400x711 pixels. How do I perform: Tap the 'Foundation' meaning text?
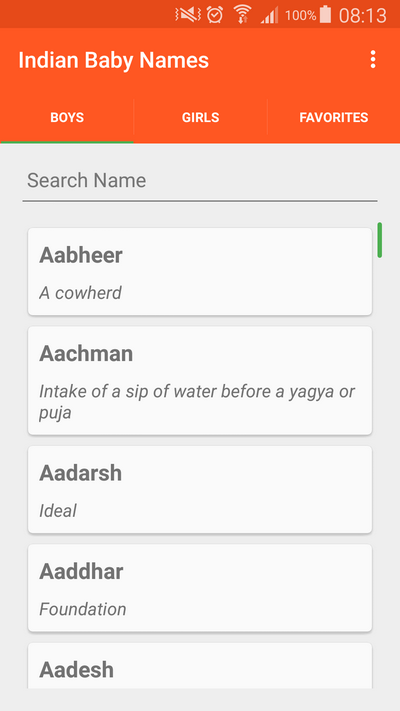coord(83,609)
